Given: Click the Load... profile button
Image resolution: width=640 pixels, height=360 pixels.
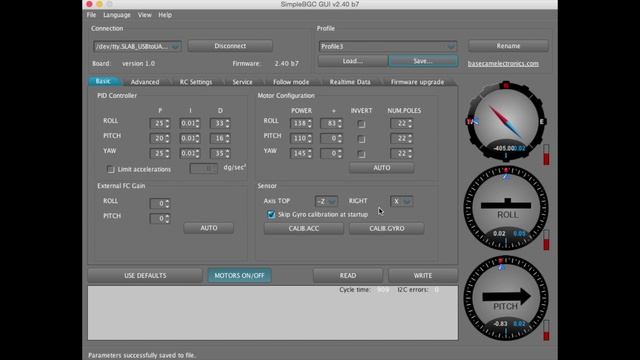Looking at the screenshot, I should click(353, 61).
